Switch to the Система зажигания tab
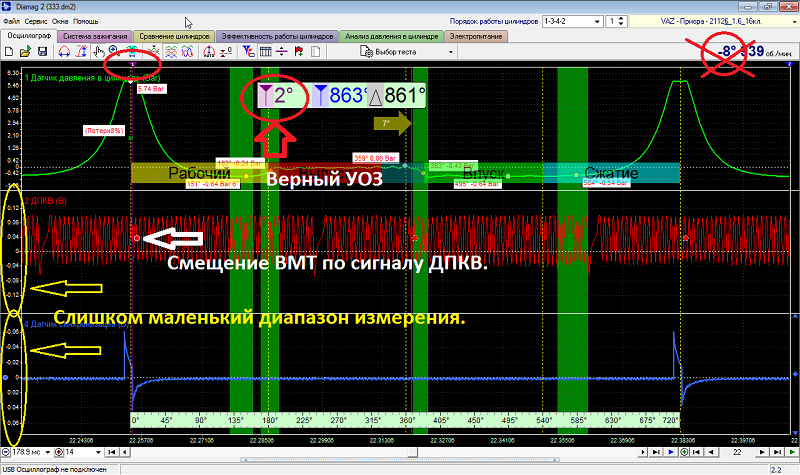Screen dimensions: 800x475 pyautogui.click(x=95, y=36)
